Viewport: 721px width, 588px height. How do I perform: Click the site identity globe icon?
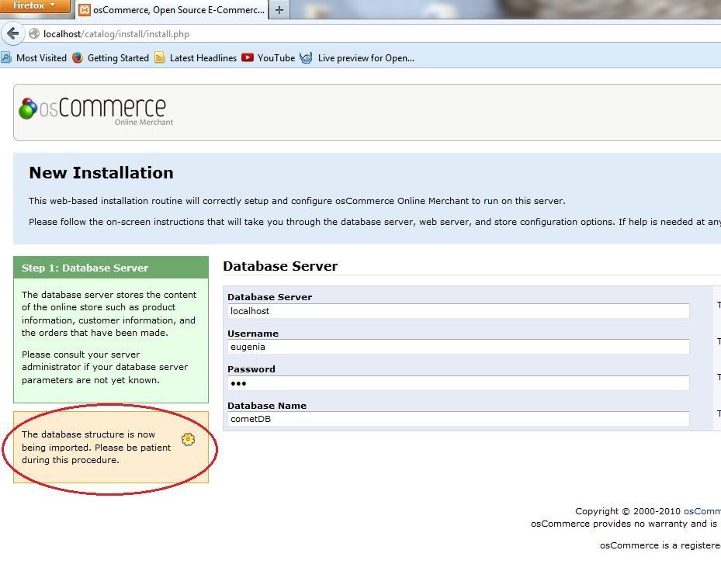click(x=34, y=33)
